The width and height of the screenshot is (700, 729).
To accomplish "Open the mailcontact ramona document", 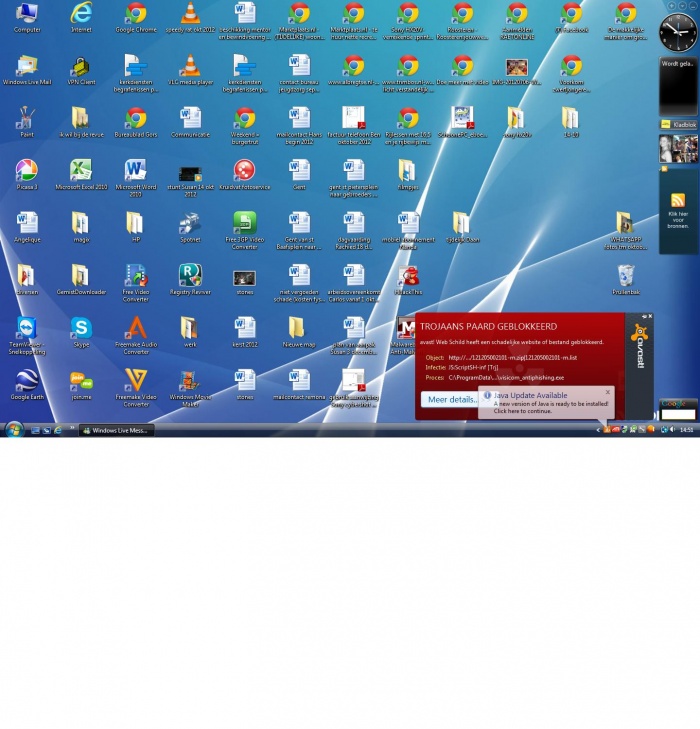I will pos(299,385).
